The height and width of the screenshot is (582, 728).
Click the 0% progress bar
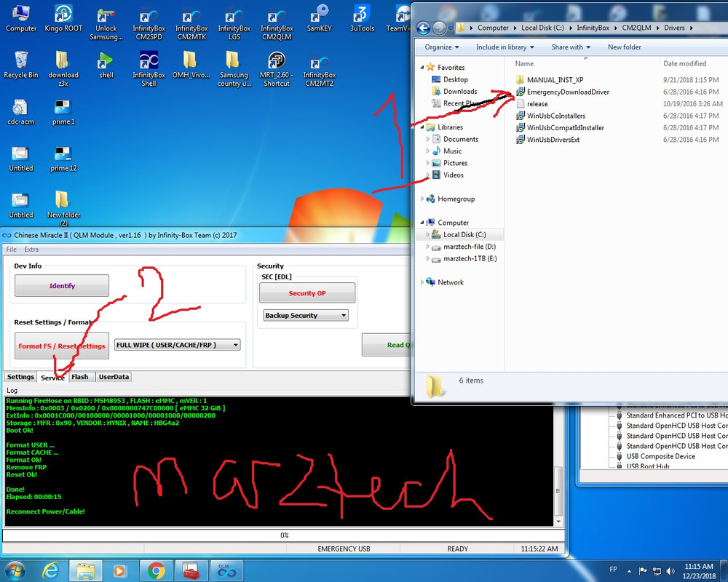point(284,535)
